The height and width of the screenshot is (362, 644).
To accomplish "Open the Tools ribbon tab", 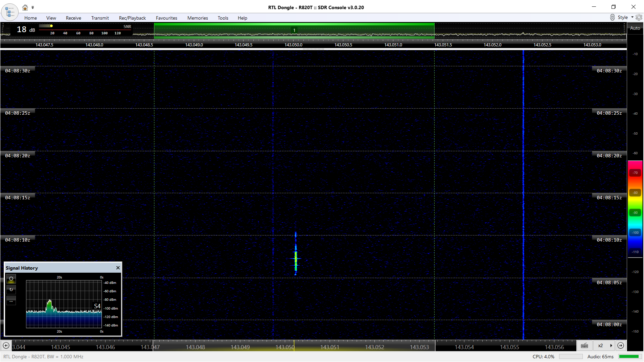I will pos(223,18).
